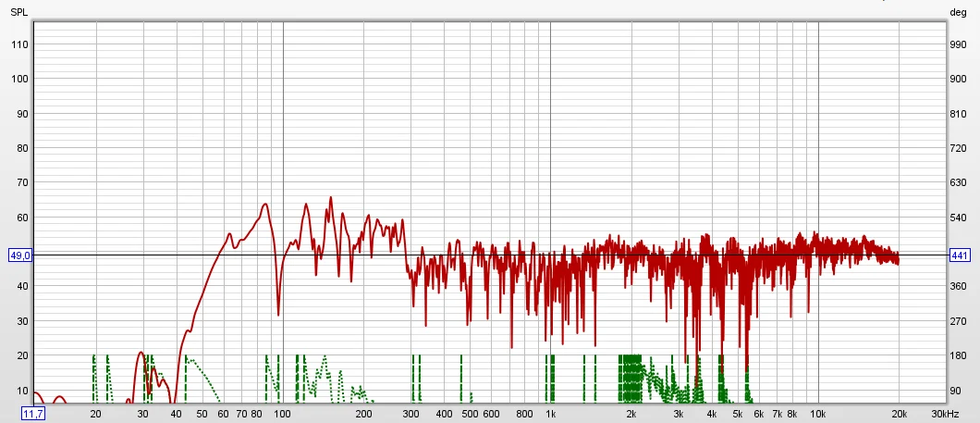
Task: Click the 441 degree cursor value box
Action: 960,255
